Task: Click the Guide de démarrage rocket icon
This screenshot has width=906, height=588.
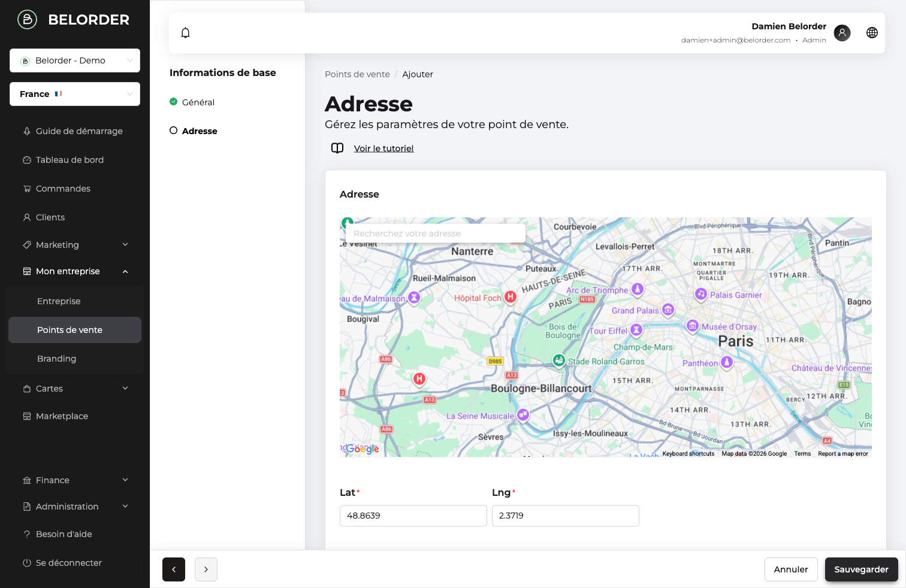Action: pos(27,131)
